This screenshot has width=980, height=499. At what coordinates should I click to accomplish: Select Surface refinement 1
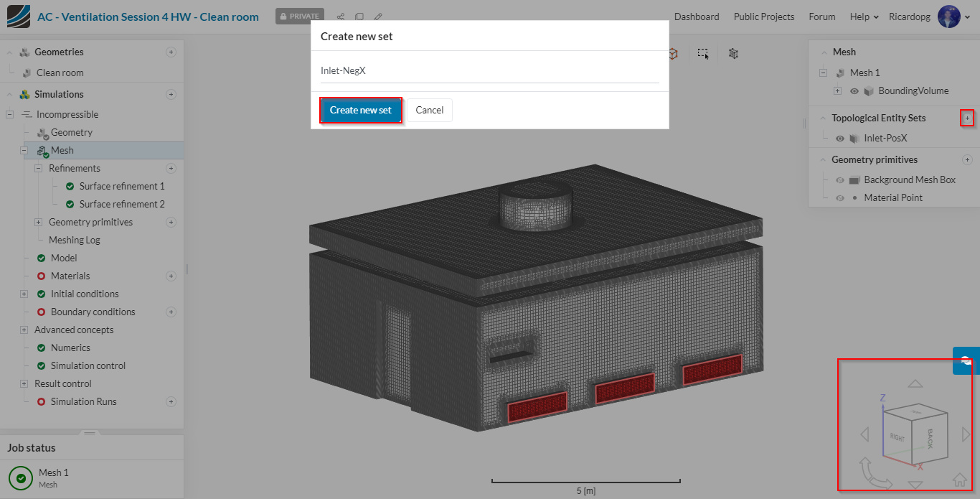(122, 186)
